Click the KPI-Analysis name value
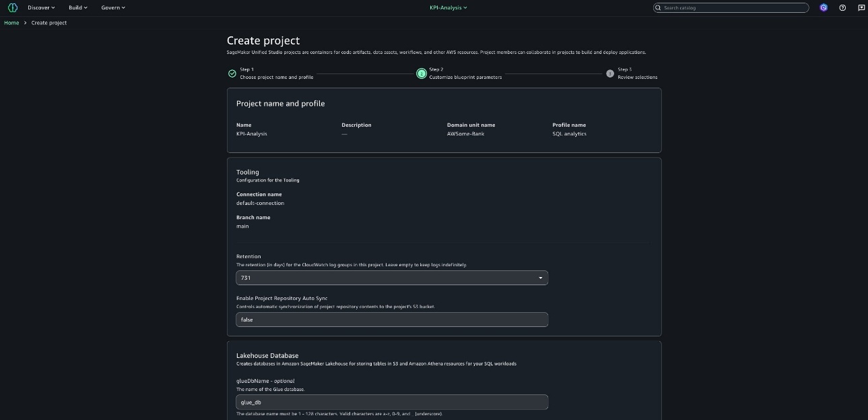Viewport: 868px width, 420px height. (252, 134)
